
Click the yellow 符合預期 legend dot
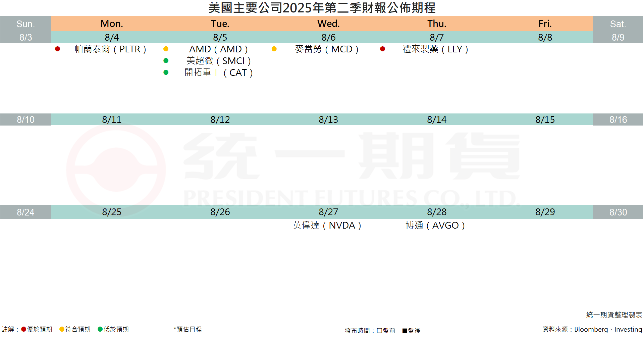click(62, 329)
